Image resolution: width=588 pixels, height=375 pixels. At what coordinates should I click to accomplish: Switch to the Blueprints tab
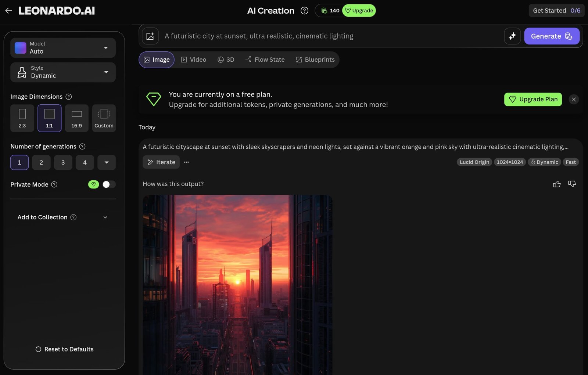pyautogui.click(x=315, y=60)
